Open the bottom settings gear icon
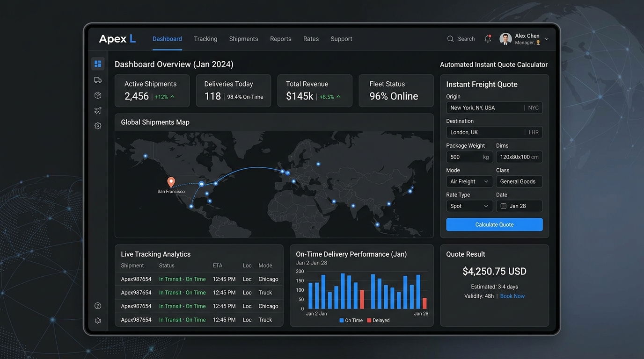 point(98,321)
